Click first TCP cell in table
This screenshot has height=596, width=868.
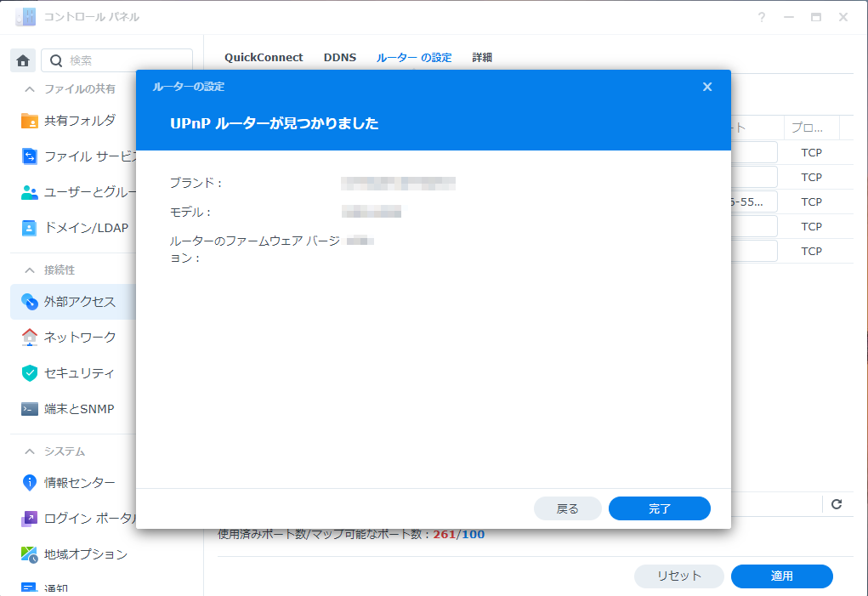click(x=812, y=153)
